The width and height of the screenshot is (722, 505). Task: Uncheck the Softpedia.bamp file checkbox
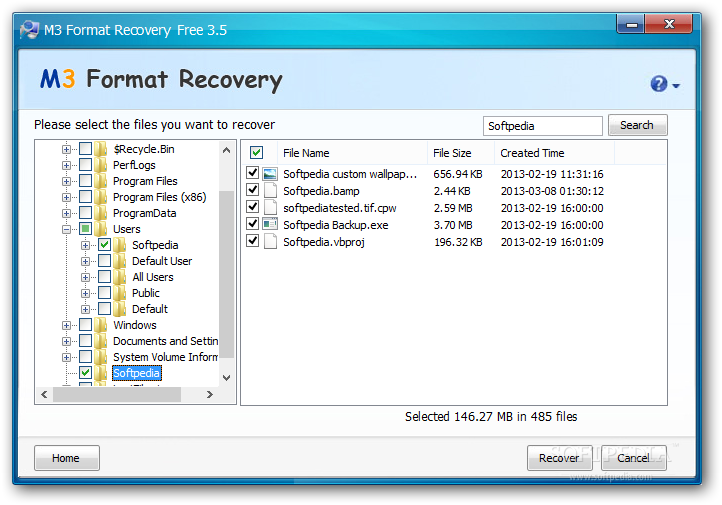tap(252, 190)
